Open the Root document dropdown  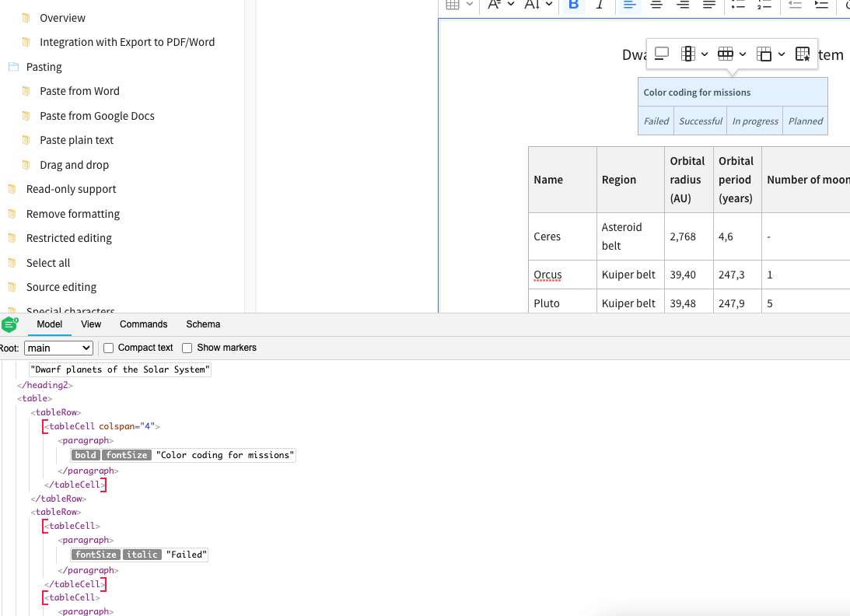(58, 348)
